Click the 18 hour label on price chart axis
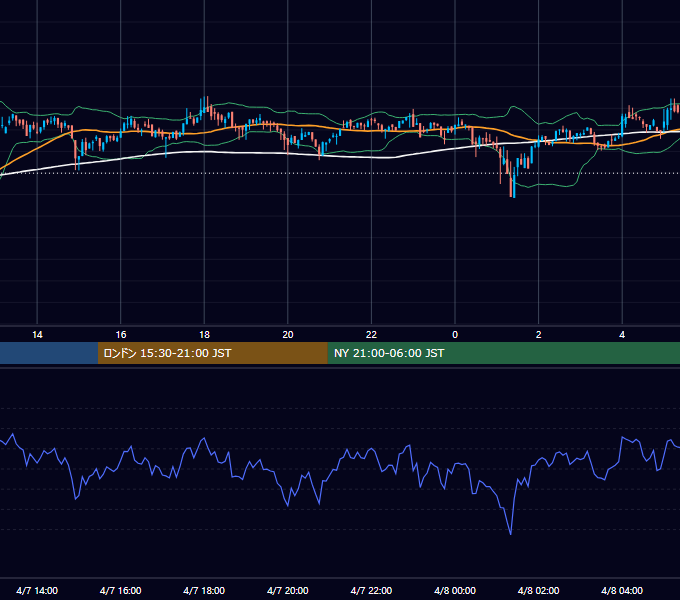 [x=204, y=335]
